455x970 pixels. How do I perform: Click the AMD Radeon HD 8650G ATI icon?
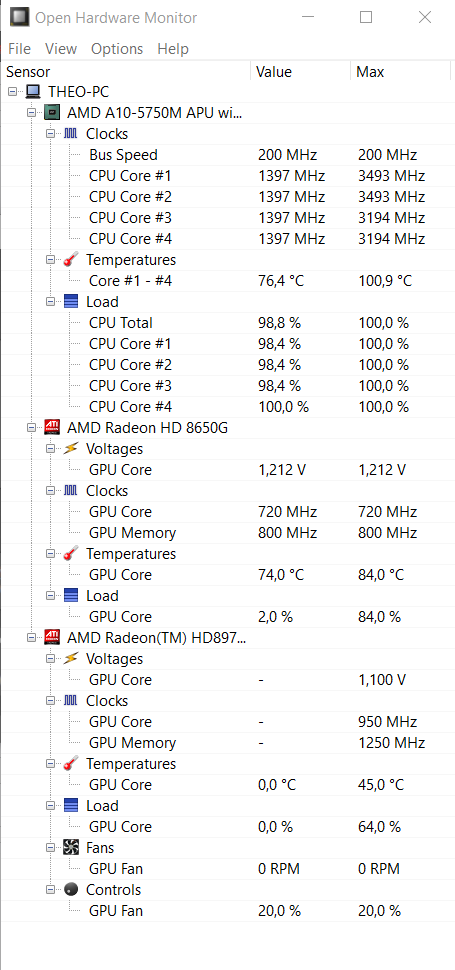[x=52, y=427]
